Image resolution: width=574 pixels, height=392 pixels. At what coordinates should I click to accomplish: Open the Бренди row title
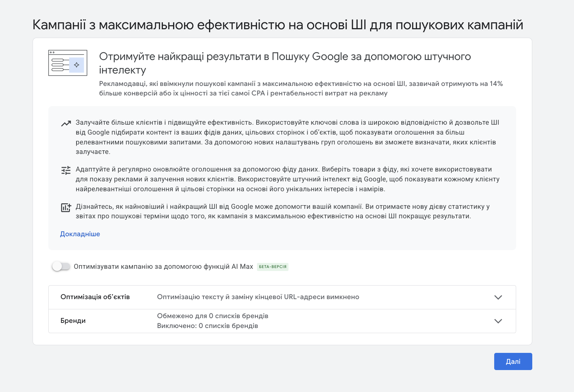(73, 321)
